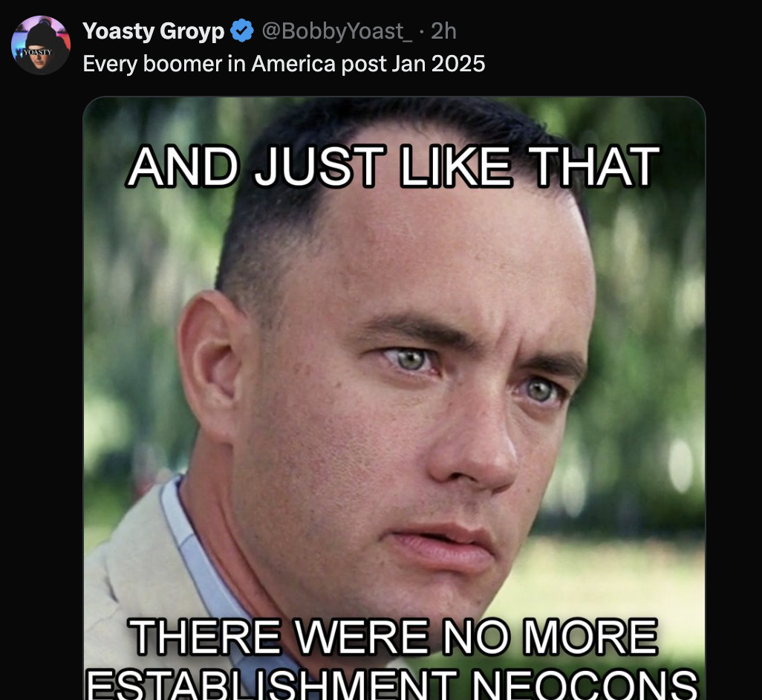Image resolution: width=762 pixels, height=700 pixels.
Task: Click the "Every boomer in America" post text
Action: point(284,64)
